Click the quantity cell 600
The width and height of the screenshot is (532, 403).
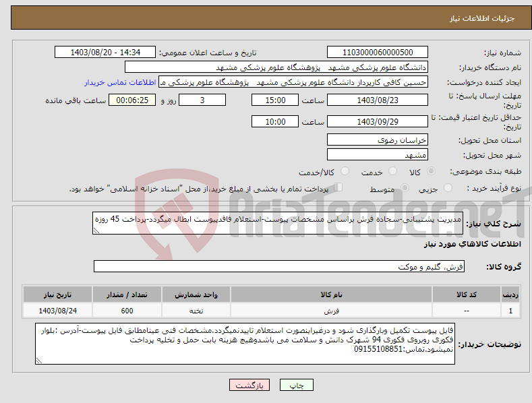pos(127,311)
